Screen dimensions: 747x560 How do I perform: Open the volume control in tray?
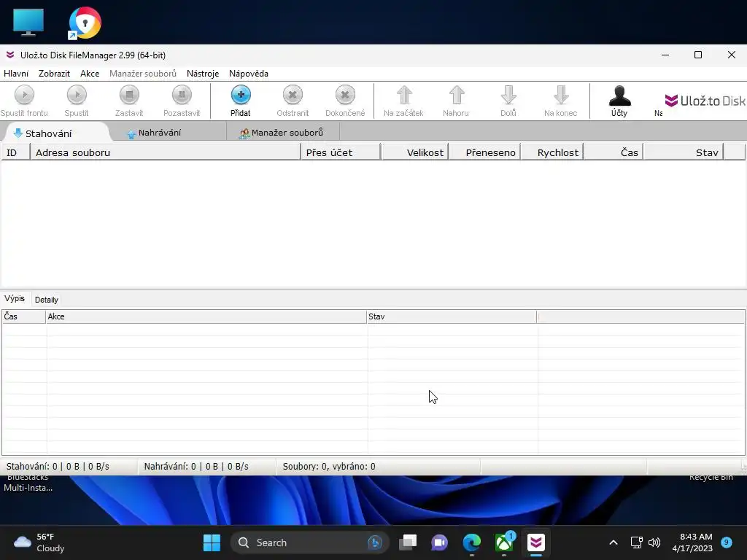pyautogui.click(x=654, y=542)
